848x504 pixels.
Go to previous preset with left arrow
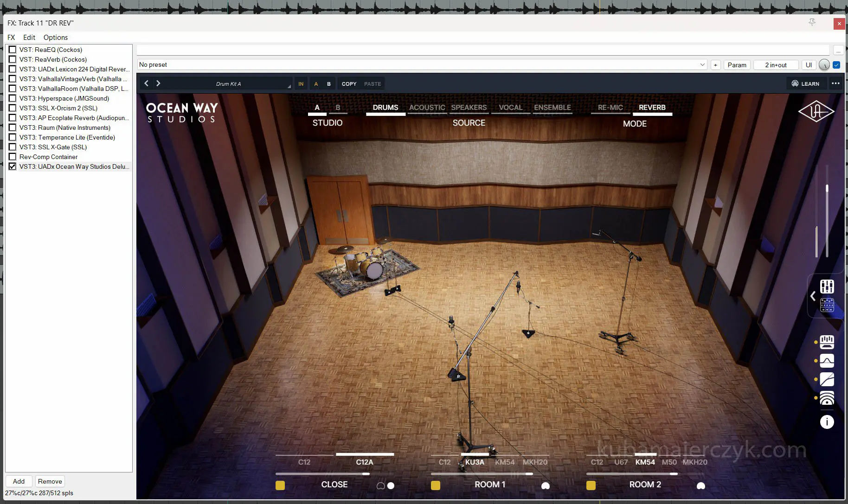pyautogui.click(x=147, y=83)
